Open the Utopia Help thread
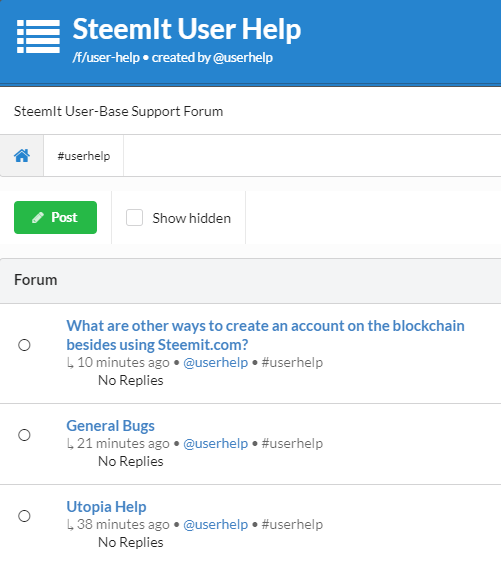Viewport: 501px width, 562px height. [106, 507]
